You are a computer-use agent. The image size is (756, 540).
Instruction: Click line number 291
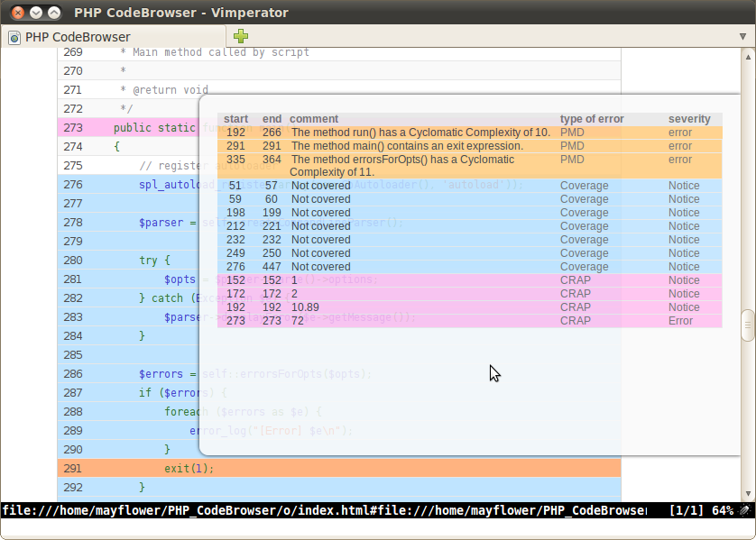pyautogui.click(x=73, y=468)
